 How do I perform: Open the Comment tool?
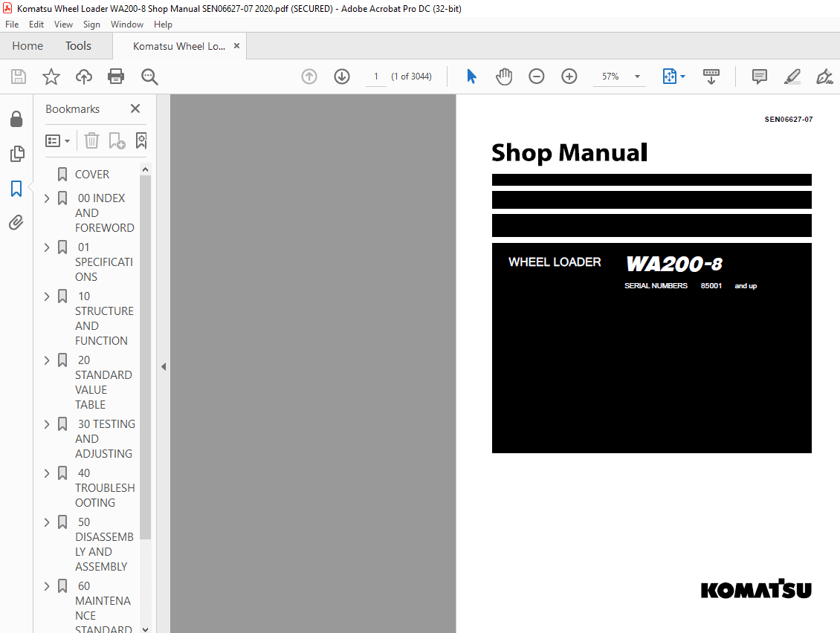[759, 77]
